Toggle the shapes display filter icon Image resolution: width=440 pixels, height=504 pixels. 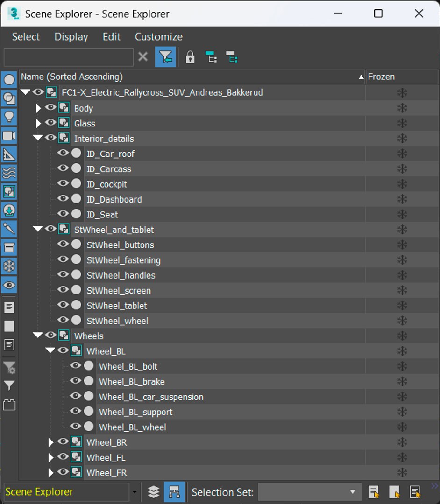pos(9,98)
